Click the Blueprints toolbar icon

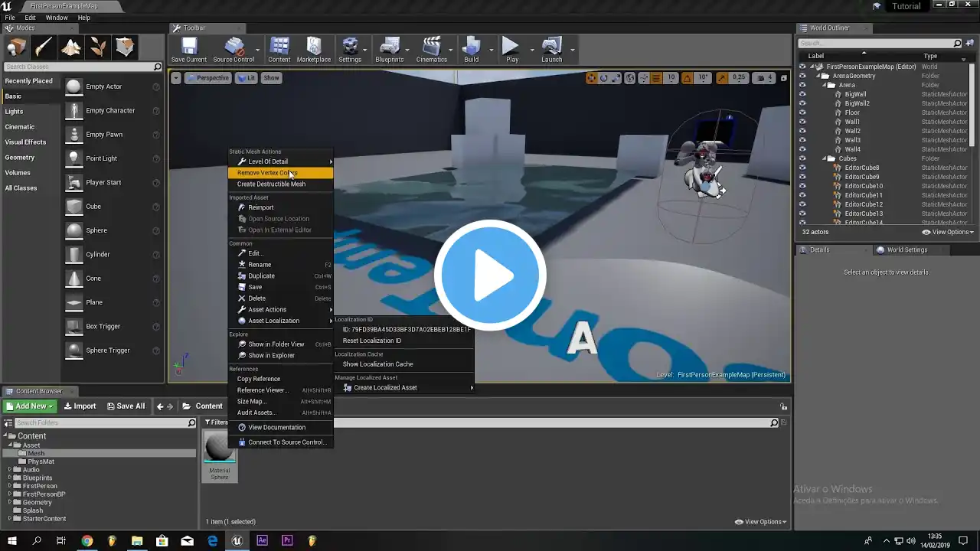pyautogui.click(x=389, y=50)
